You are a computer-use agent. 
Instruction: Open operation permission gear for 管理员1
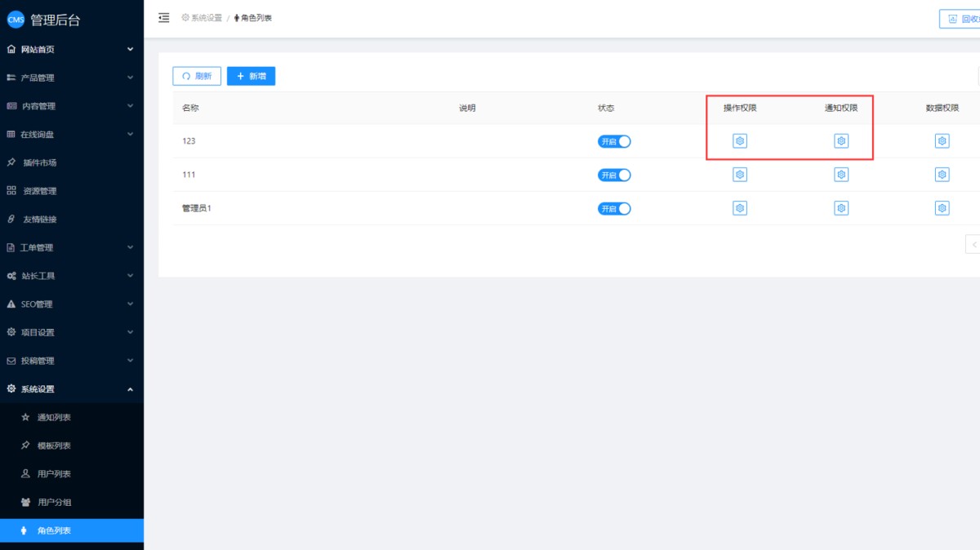(740, 208)
